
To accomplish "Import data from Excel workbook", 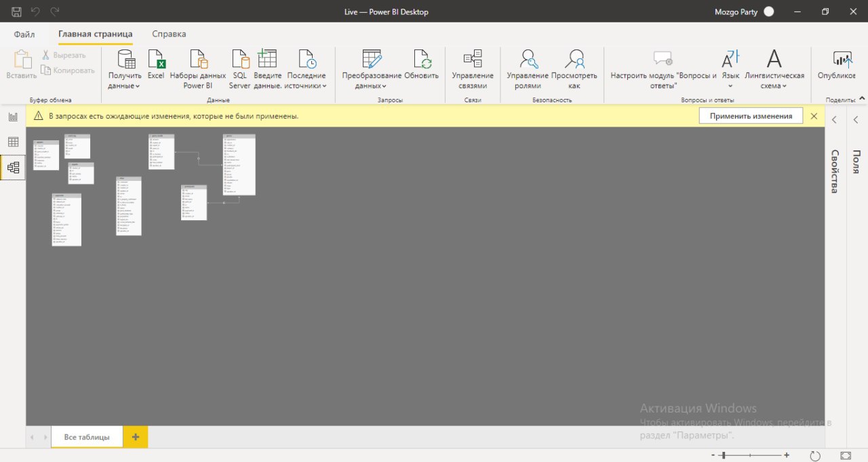I will point(157,65).
